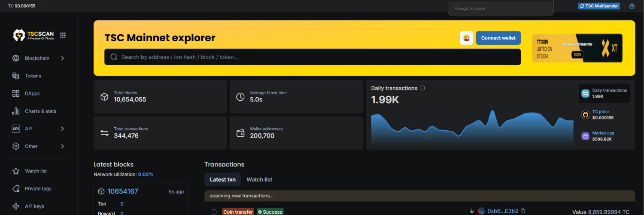Open the apps grid icon beside TSCSCAN logo
This screenshot has width=644, height=215.
coord(63,35)
